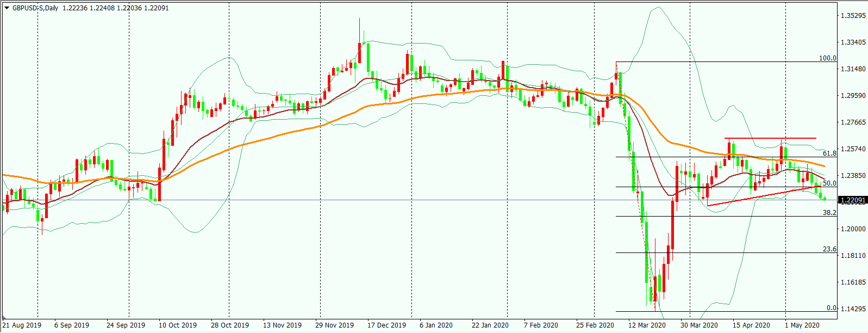Click the 13 Nov 2019 date label
The width and height of the screenshot is (868, 333).
282,325
